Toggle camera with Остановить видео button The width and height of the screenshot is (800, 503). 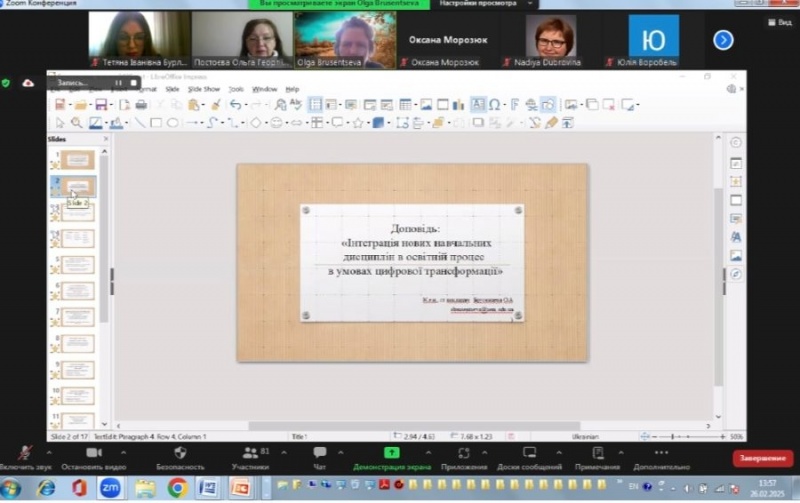tap(93, 455)
